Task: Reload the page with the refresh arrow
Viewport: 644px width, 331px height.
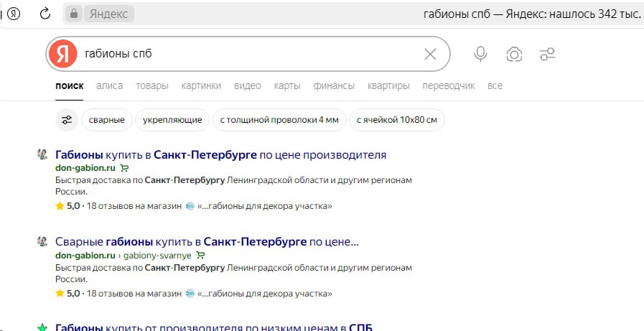Action: tap(45, 13)
